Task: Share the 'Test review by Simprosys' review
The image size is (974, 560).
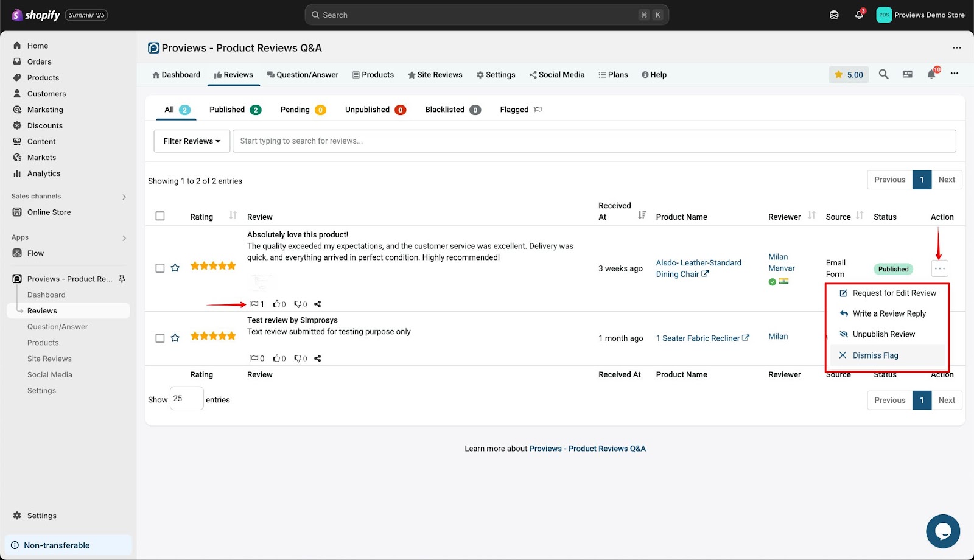Action: click(317, 358)
